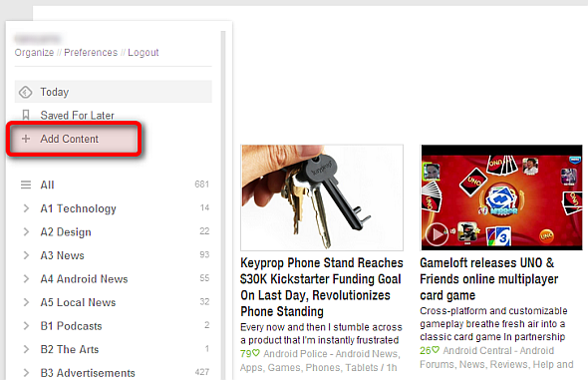Expand the B3 Advertisements chevron
Image resolution: width=588 pixels, height=380 pixels.
click(26, 373)
